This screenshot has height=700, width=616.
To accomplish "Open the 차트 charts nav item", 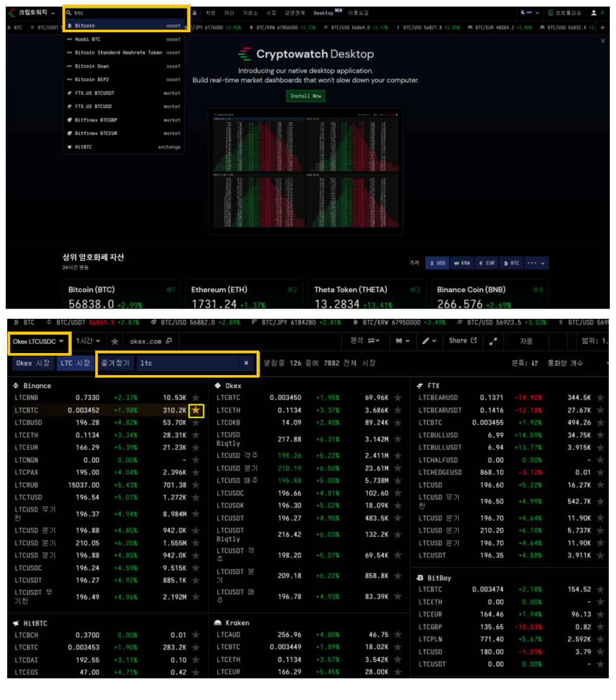I will [x=210, y=13].
